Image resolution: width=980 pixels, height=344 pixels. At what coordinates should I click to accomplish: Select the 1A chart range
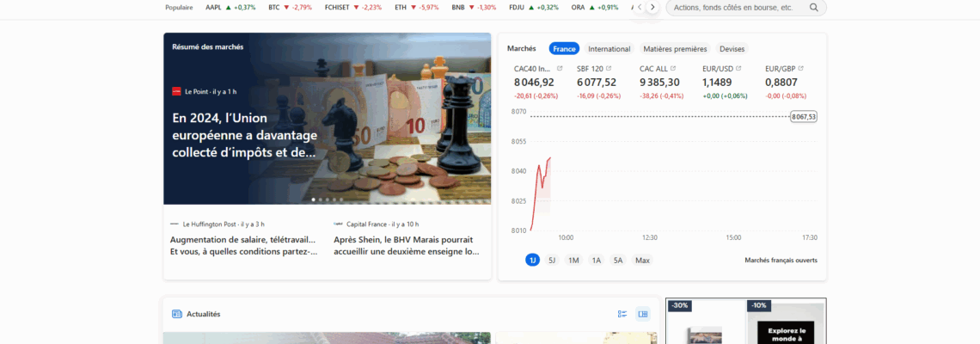pyautogui.click(x=596, y=260)
